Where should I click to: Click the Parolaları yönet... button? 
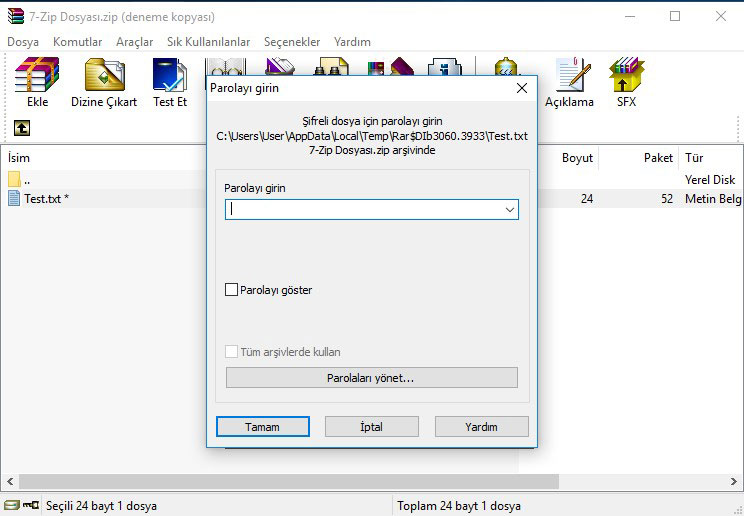(x=372, y=378)
